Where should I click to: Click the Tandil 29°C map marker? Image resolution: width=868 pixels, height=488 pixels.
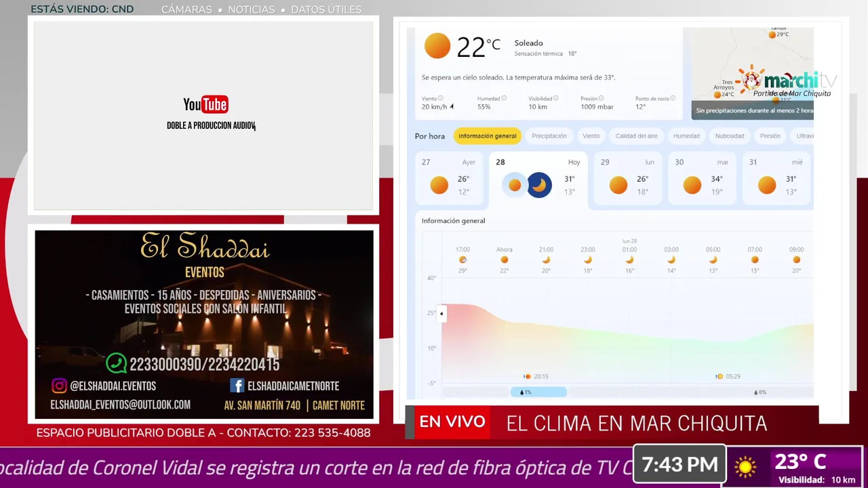point(772,35)
